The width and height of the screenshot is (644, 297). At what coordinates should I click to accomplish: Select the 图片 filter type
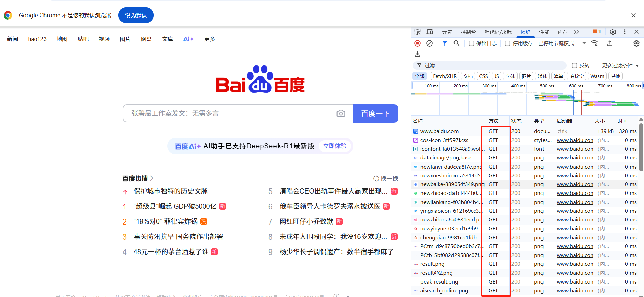coord(526,76)
